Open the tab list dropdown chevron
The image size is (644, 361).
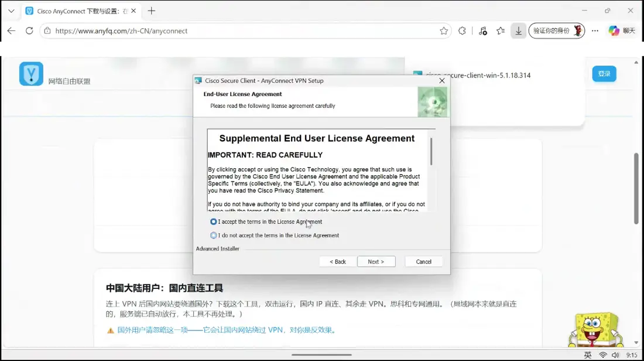point(11,11)
